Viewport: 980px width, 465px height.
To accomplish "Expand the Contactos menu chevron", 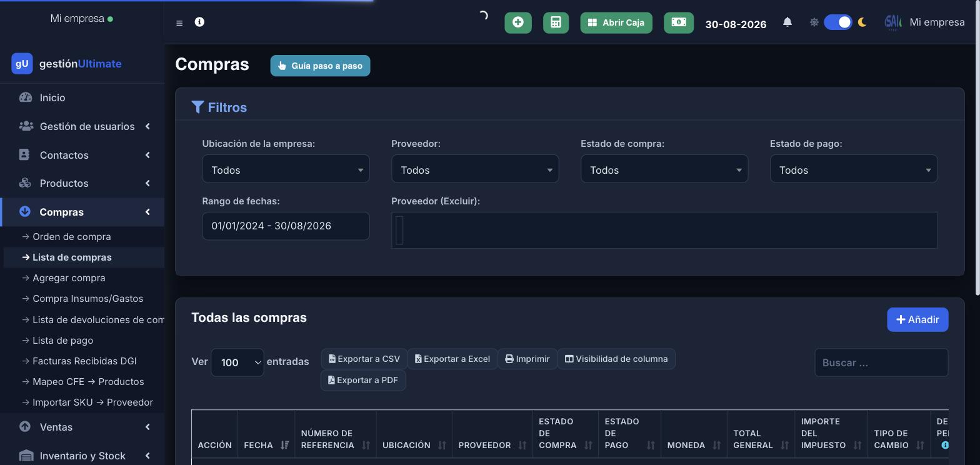I will (x=147, y=155).
